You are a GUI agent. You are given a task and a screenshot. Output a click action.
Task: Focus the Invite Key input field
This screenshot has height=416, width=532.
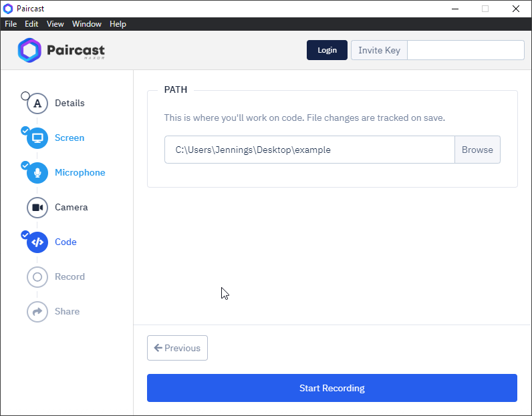(465, 50)
